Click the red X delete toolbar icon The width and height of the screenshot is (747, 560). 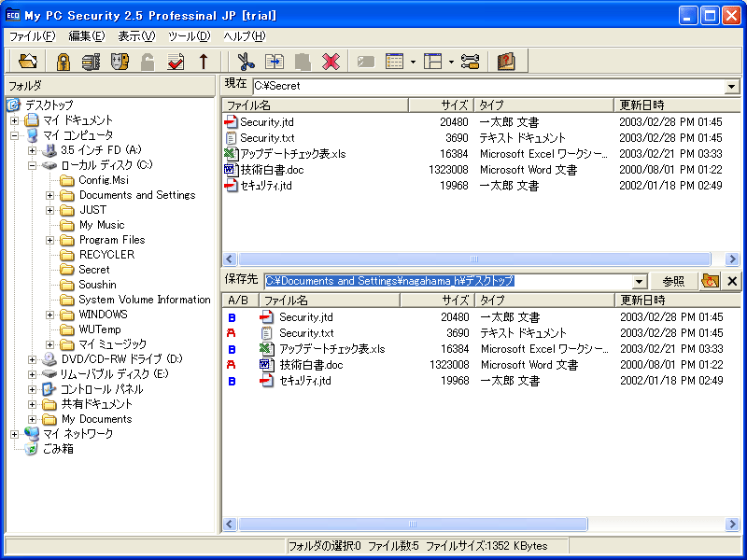331,62
